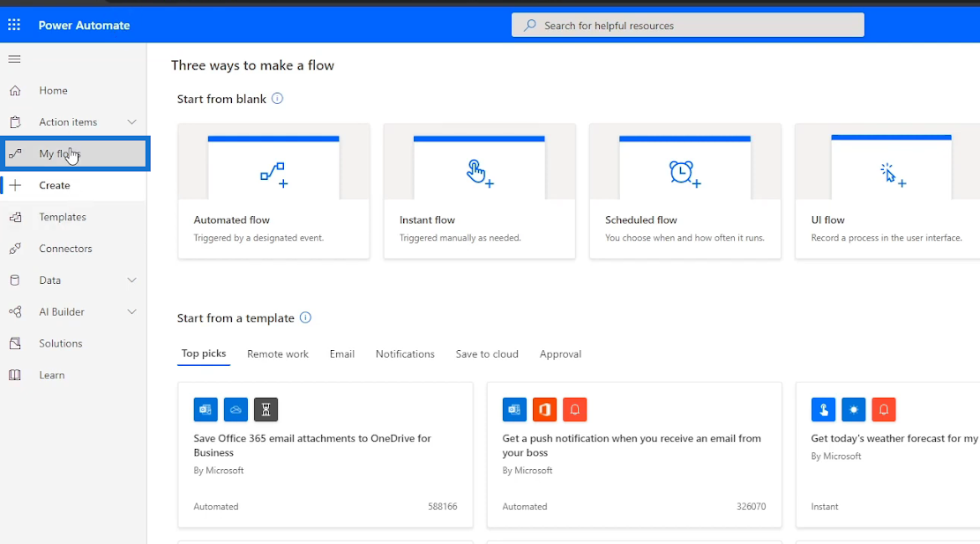Click the Power Automate title link

pyautogui.click(x=85, y=26)
